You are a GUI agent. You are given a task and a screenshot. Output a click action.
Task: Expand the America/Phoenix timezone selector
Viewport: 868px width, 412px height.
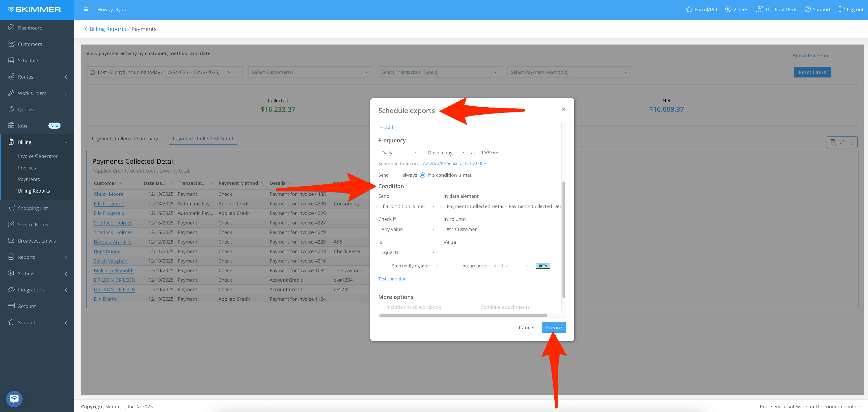(x=454, y=164)
